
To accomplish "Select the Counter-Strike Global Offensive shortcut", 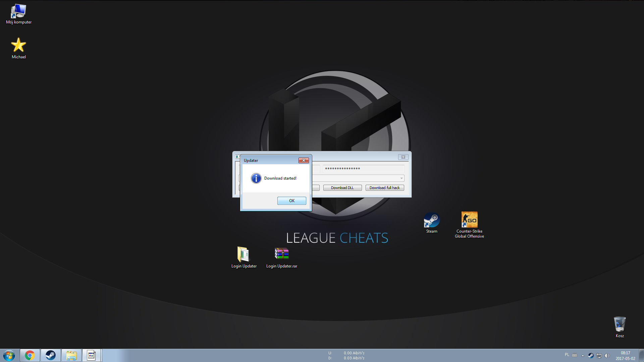I will point(469,225).
